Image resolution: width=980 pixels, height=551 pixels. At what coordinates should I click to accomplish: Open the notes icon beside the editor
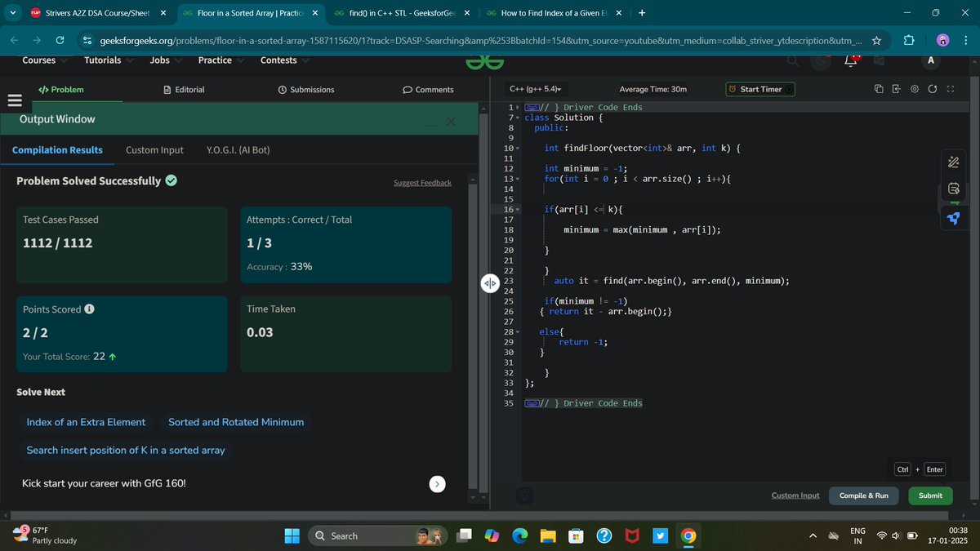(x=953, y=189)
